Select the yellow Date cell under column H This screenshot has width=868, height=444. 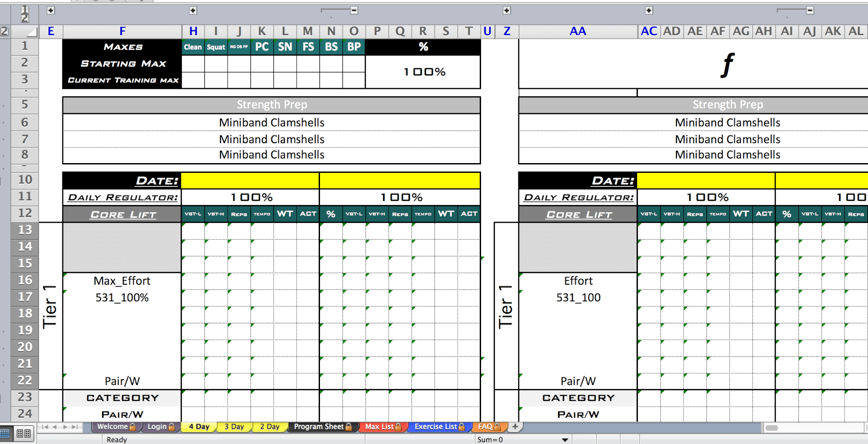pyautogui.click(x=250, y=180)
